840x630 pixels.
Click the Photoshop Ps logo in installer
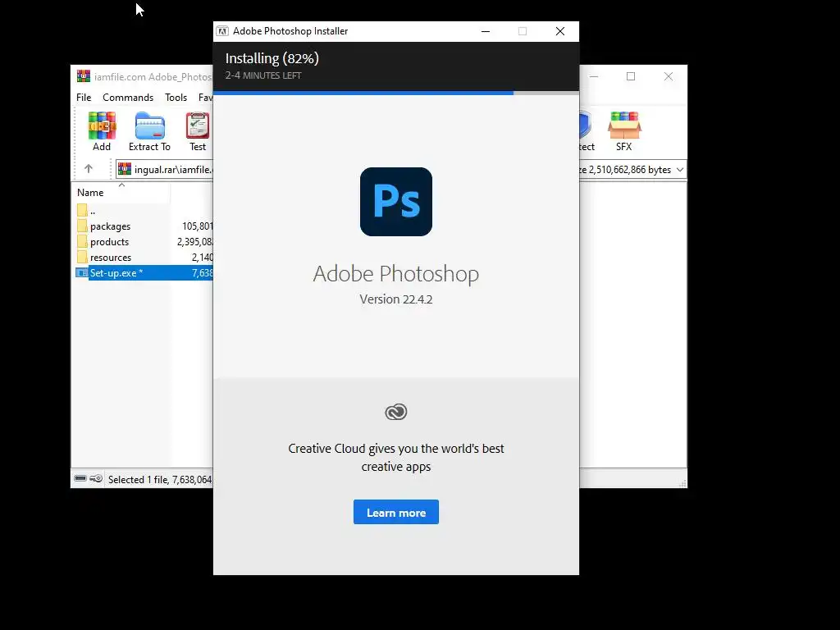pos(396,202)
